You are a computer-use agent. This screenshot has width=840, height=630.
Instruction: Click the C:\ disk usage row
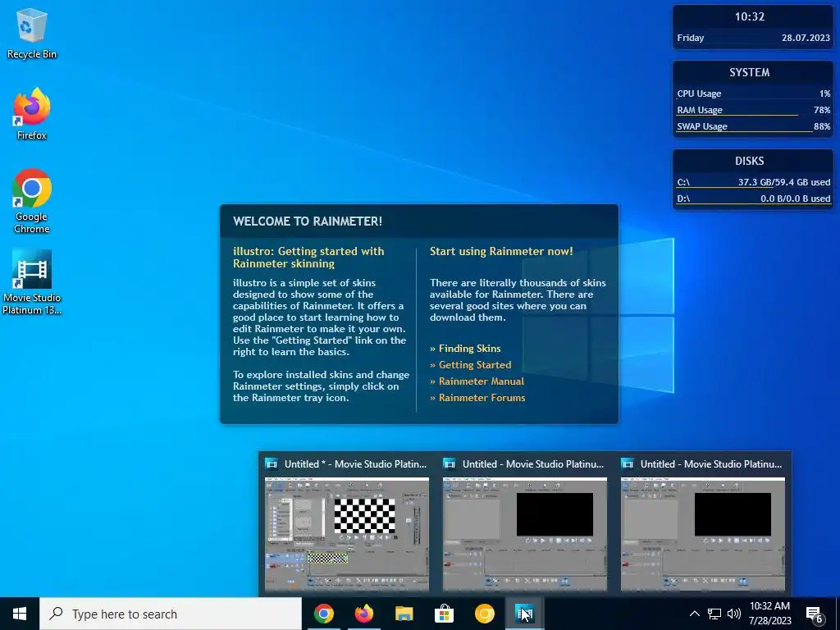753,183
